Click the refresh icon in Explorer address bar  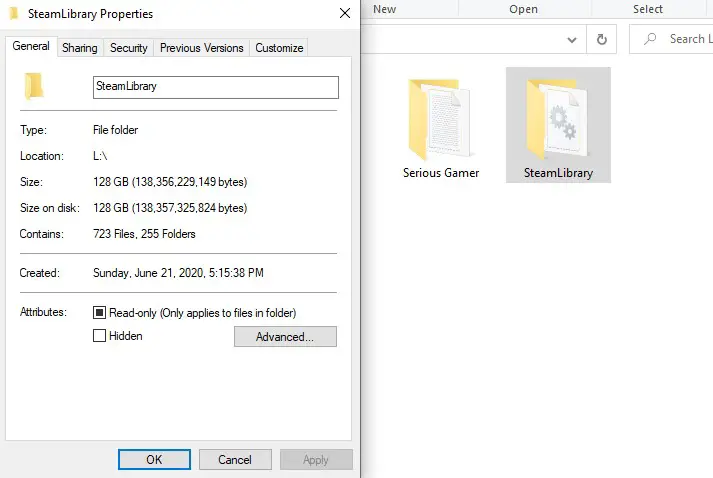(602, 40)
